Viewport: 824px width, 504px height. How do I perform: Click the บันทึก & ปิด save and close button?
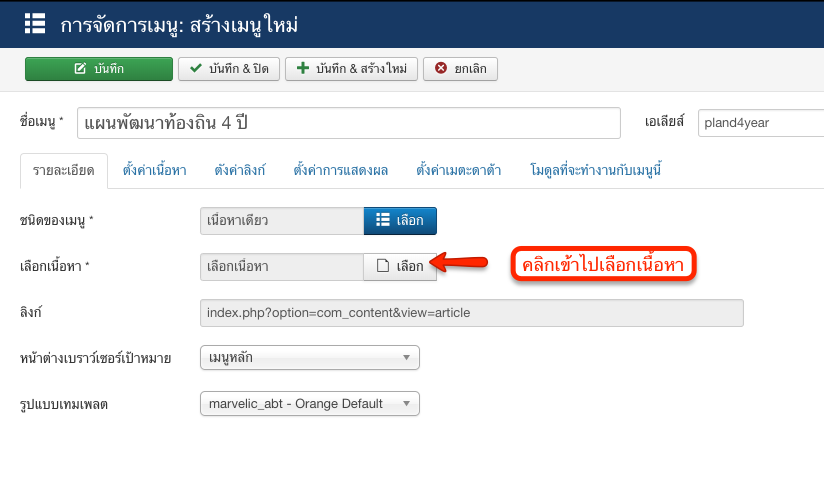[229, 69]
